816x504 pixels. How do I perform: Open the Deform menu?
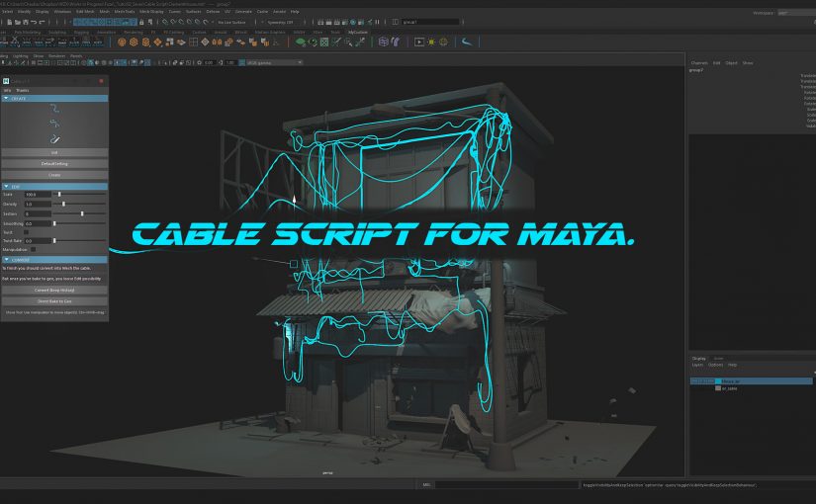pos(213,12)
